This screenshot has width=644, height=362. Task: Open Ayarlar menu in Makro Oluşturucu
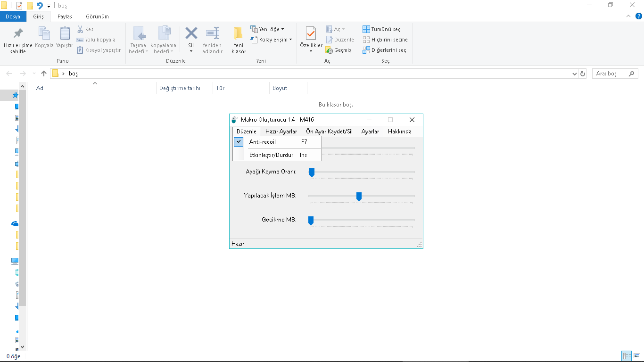click(370, 132)
